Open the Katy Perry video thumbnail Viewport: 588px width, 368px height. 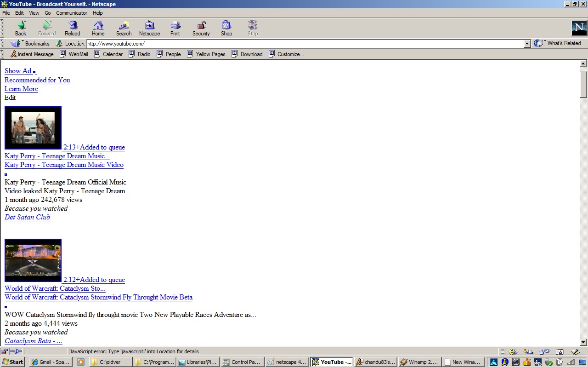pyautogui.click(x=33, y=128)
